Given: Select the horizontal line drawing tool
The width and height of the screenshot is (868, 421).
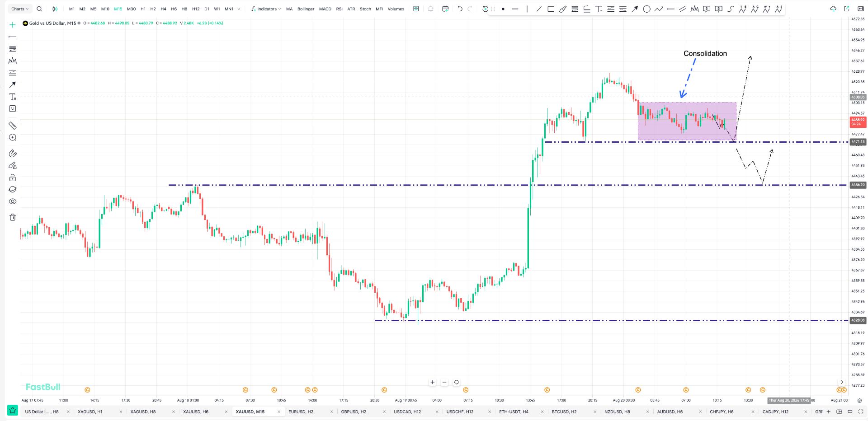Looking at the screenshot, I should tap(515, 9).
